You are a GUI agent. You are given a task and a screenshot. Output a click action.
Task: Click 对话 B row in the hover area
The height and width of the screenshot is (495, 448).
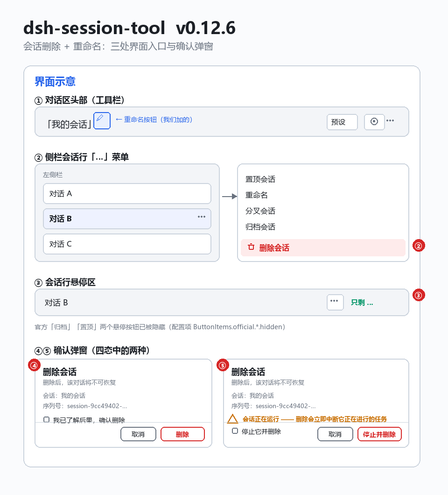click(x=222, y=303)
